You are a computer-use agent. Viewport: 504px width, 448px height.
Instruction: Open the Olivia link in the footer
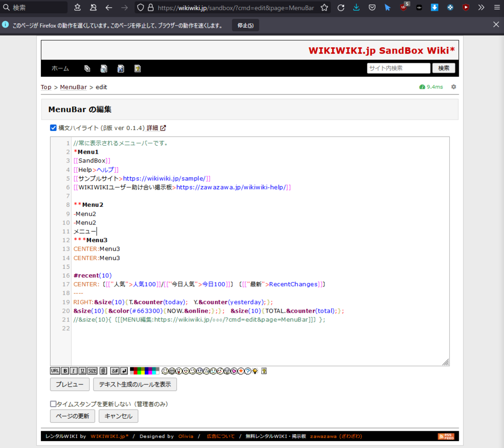coord(186,436)
